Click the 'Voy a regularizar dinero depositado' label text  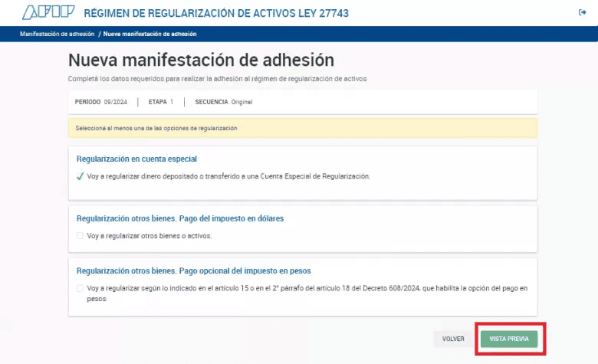tap(228, 176)
